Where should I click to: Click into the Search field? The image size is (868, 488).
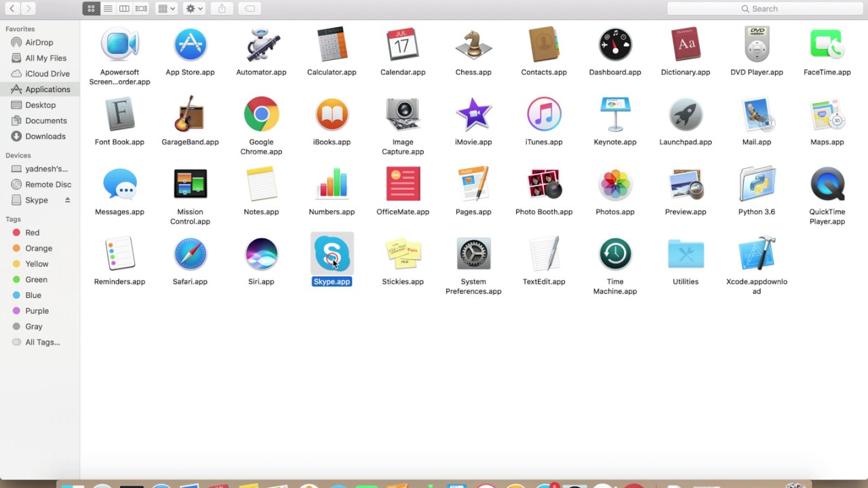(765, 8)
